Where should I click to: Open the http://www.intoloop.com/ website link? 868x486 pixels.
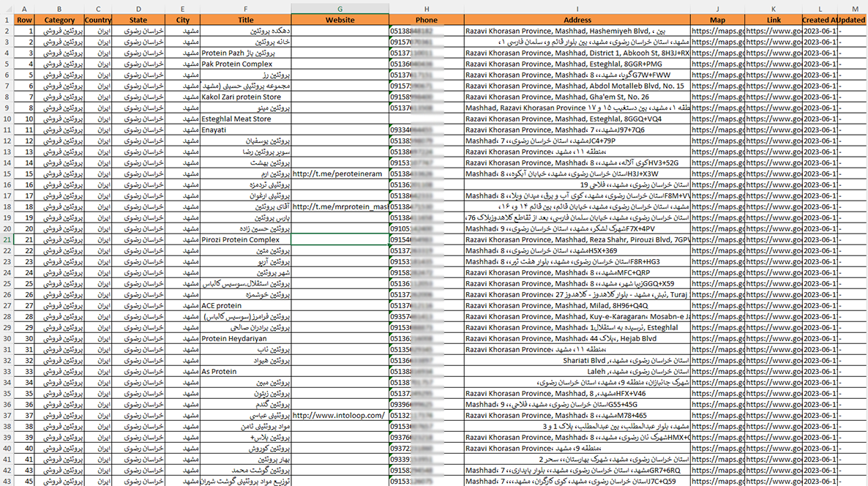(338, 415)
